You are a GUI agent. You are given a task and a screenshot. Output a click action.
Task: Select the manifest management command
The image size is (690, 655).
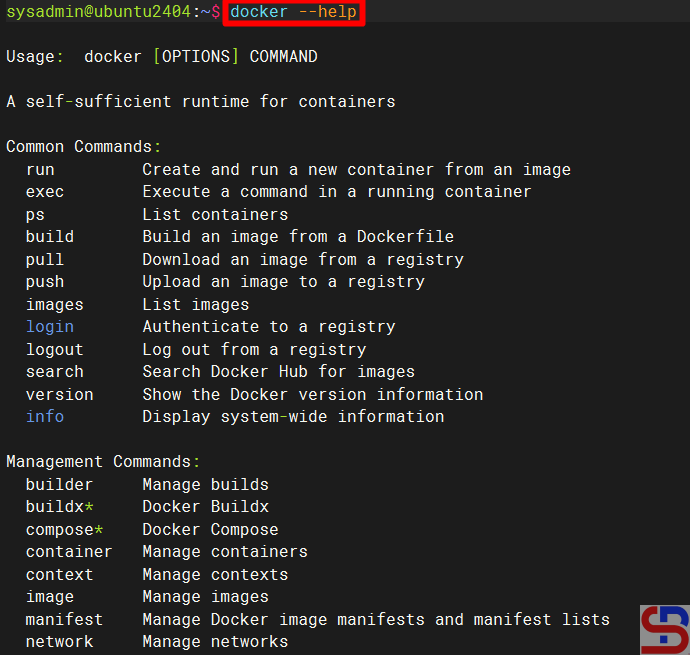point(65,620)
